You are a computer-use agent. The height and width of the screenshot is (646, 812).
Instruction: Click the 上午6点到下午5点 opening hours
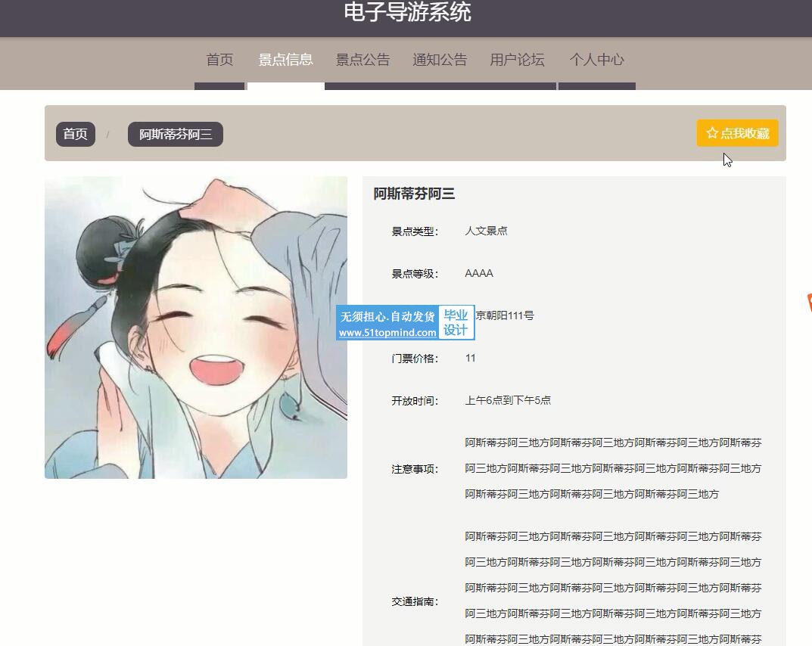[508, 401]
